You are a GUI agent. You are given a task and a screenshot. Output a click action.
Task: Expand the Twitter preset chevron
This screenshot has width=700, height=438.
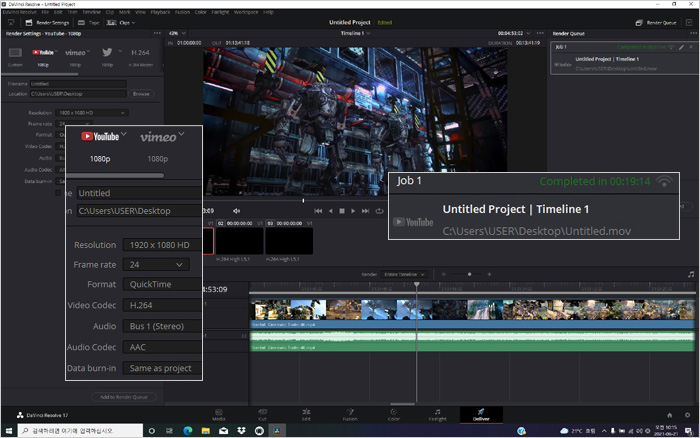[x=120, y=51]
